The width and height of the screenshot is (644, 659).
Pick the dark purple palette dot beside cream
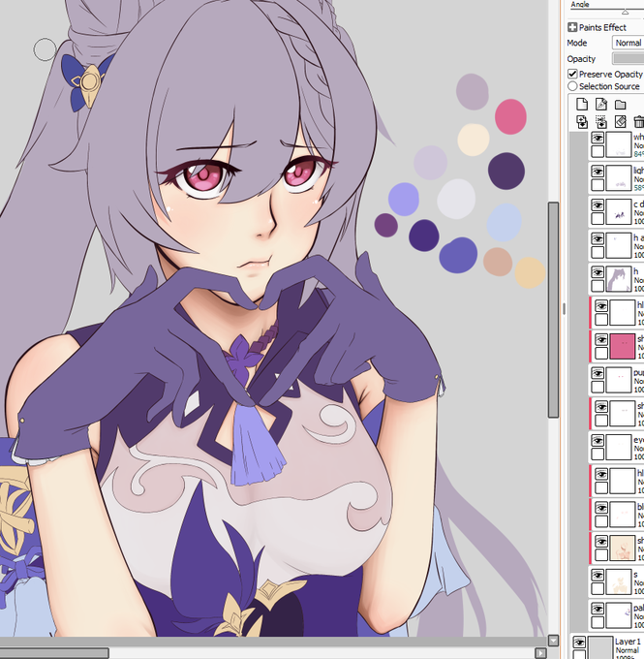(x=506, y=171)
